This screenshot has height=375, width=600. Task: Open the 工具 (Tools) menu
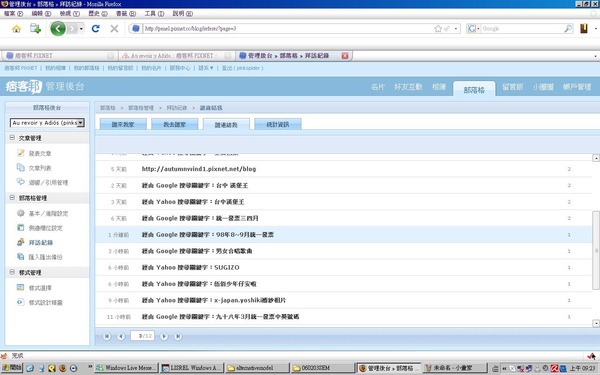(154, 14)
